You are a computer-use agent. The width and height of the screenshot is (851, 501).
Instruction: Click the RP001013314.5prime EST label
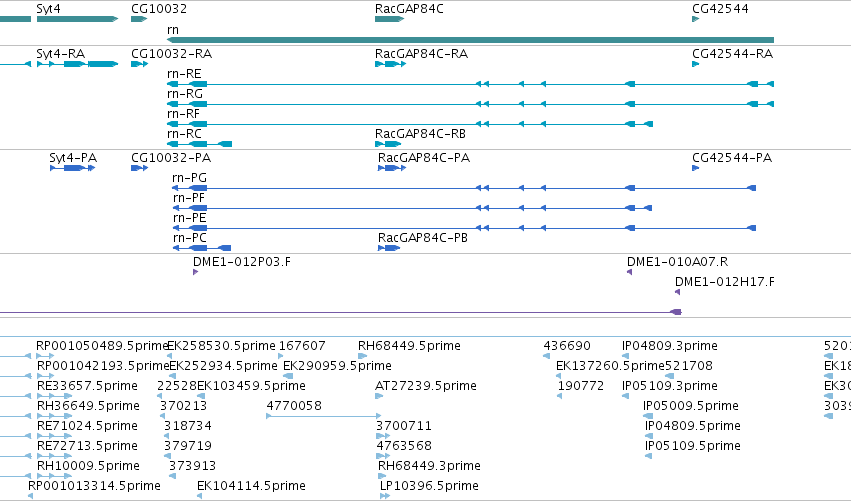(94, 487)
